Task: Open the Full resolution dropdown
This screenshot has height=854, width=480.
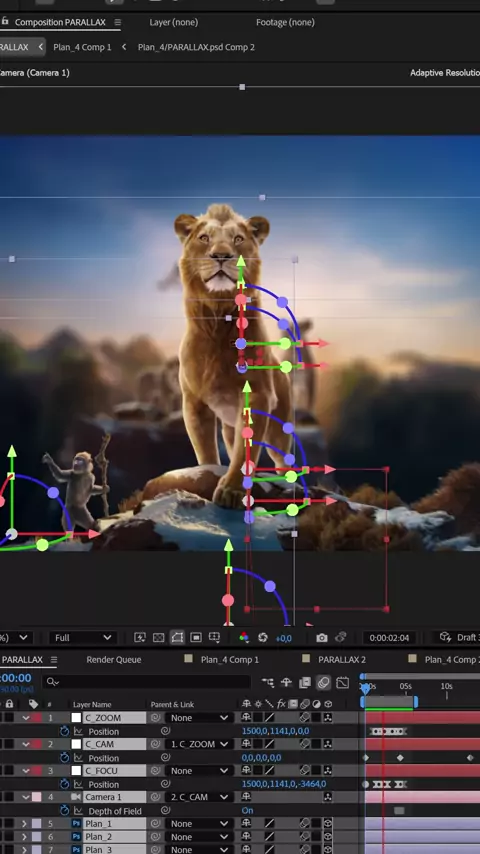Action: pyautogui.click(x=83, y=637)
